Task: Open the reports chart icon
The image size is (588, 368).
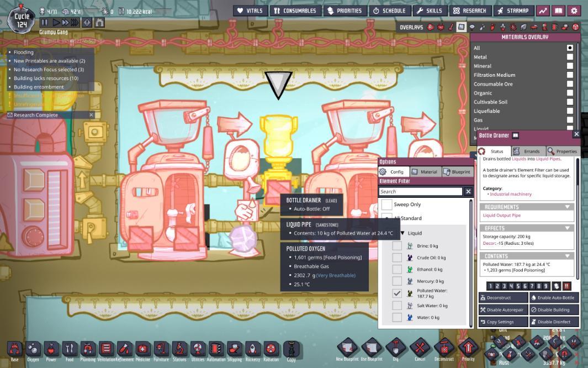Action: (543, 11)
